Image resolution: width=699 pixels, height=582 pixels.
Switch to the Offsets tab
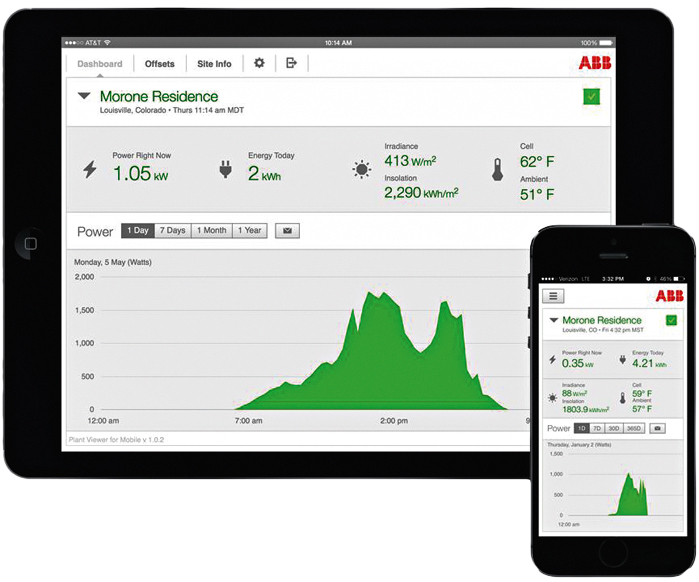(x=159, y=64)
